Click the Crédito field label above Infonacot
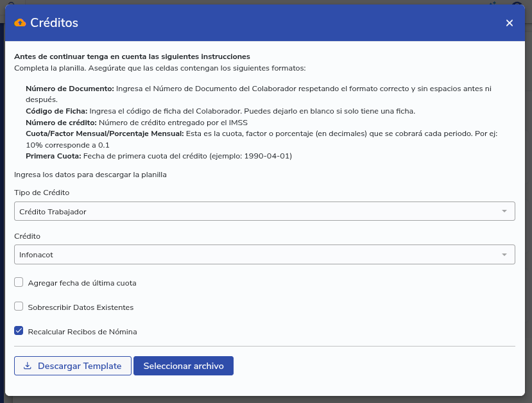The height and width of the screenshot is (403, 532). tap(27, 236)
